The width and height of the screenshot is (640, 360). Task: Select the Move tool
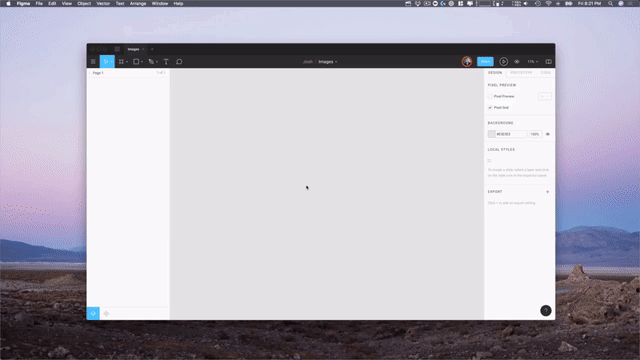(x=106, y=62)
